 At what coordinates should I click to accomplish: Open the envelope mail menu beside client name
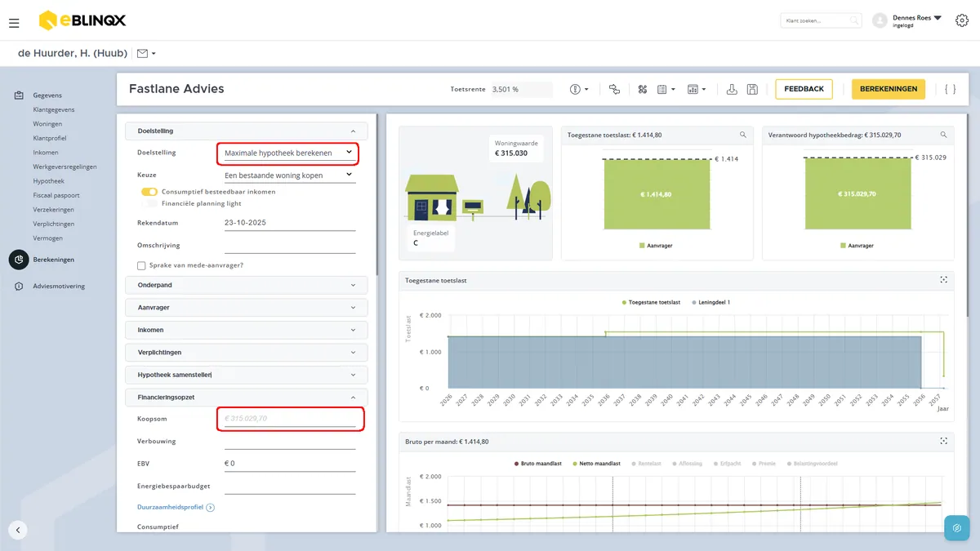(x=146, y=53)
